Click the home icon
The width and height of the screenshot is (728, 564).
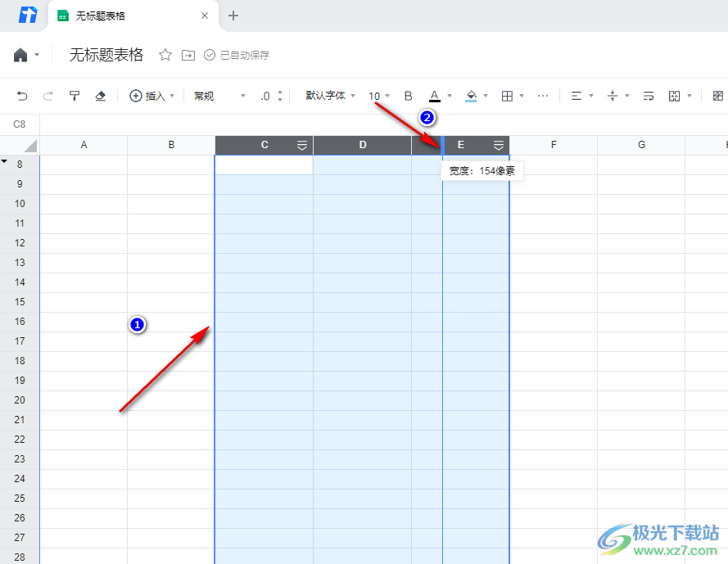coord(20,55)
